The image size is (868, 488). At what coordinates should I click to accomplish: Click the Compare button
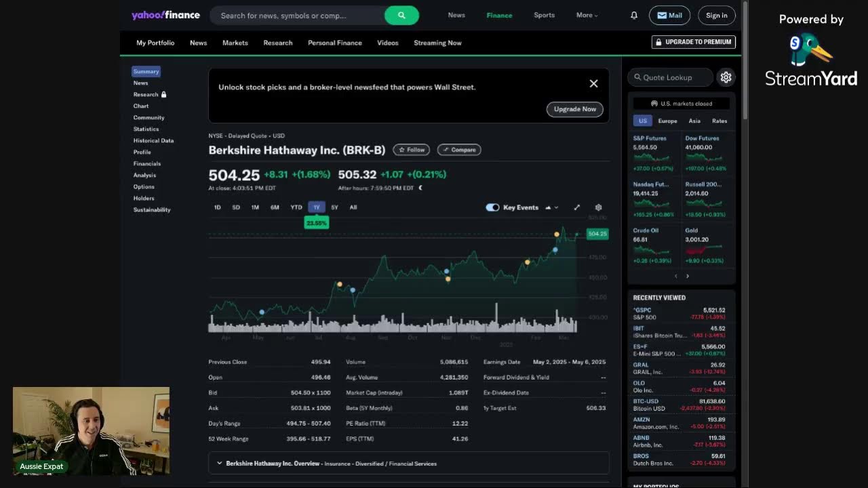click(459, 150)
